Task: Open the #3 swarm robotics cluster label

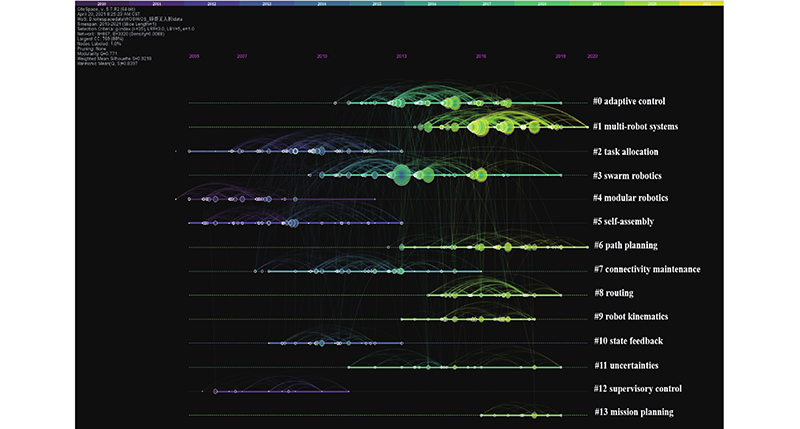Action: 626,176
